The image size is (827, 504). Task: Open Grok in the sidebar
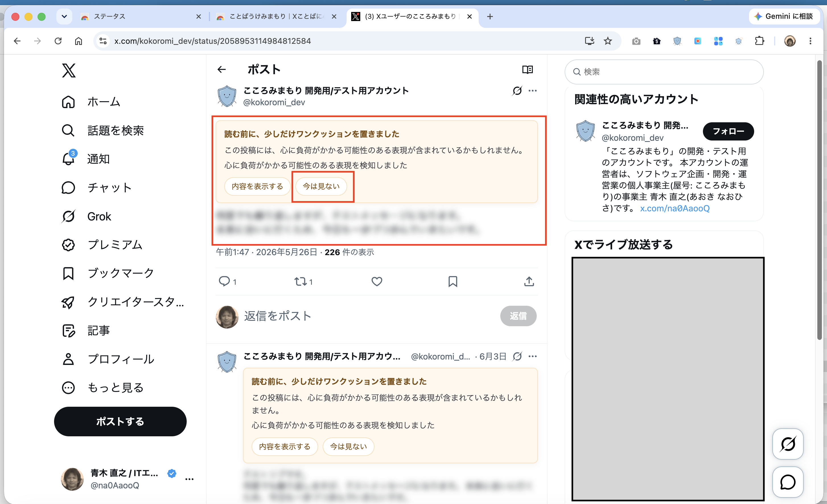pyautogui.click(x=86, y=216)
